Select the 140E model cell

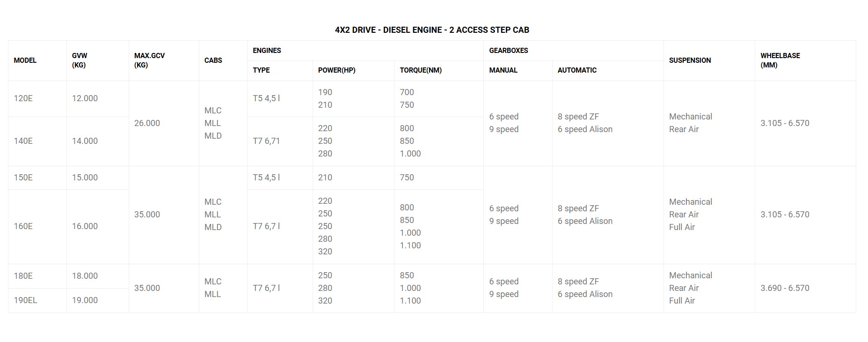(23, 141)
